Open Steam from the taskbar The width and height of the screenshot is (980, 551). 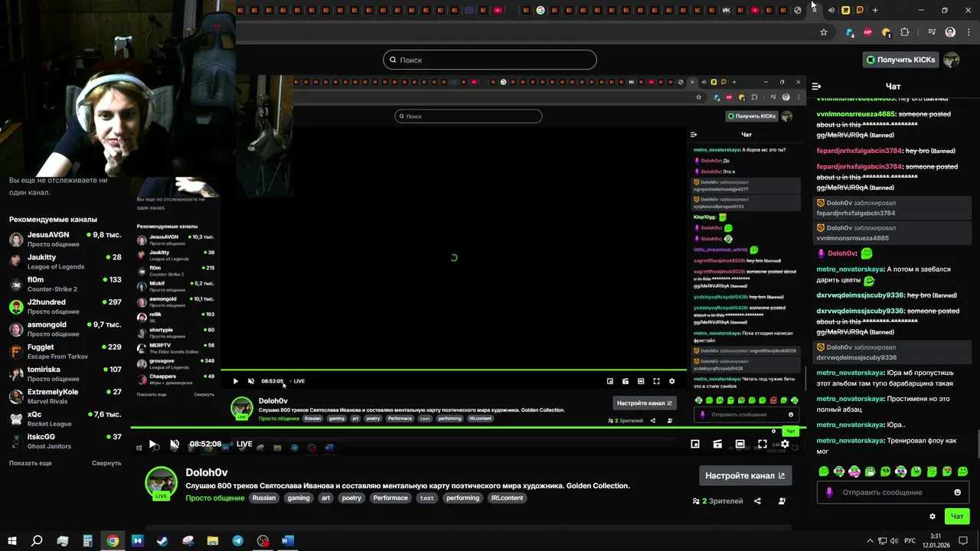[163, 540]
